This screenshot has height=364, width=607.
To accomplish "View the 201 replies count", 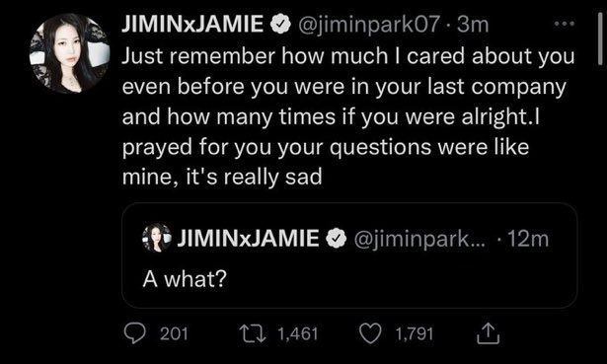I will pyautogui.click(x=174, y=333).
